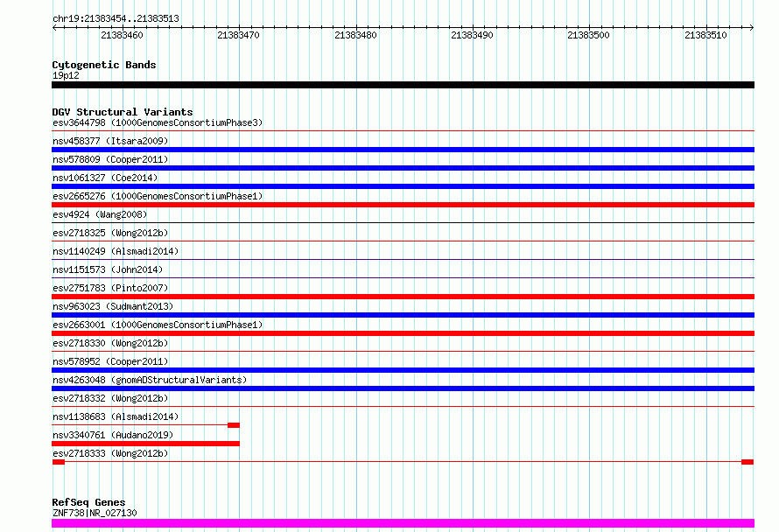779x532 pixels.
Task: Click the esv2718333 (Wong2012b) label
Action: click(x=110, y=453)
